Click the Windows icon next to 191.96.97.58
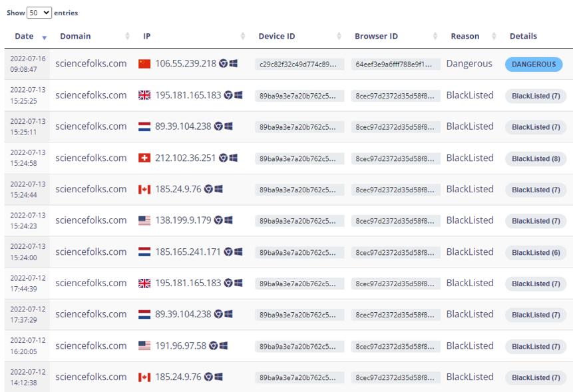Viewport: 573px width, 392px height. 224,345
